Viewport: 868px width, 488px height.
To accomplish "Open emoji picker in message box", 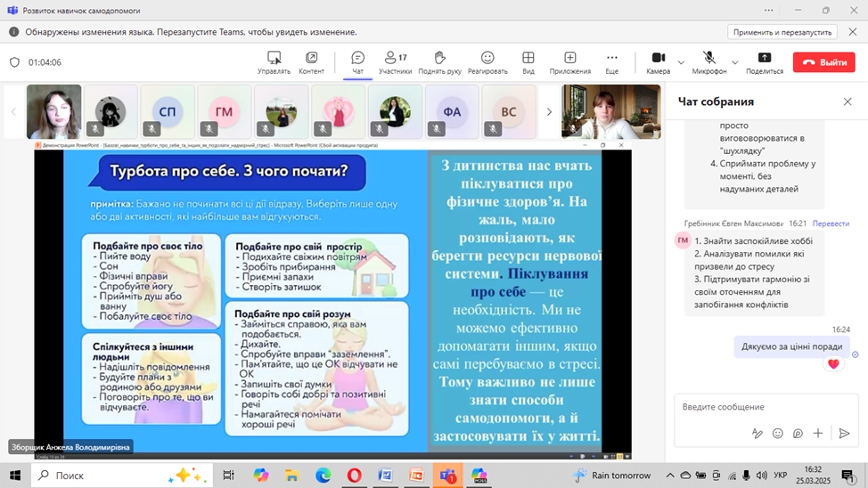I will 778,434.
